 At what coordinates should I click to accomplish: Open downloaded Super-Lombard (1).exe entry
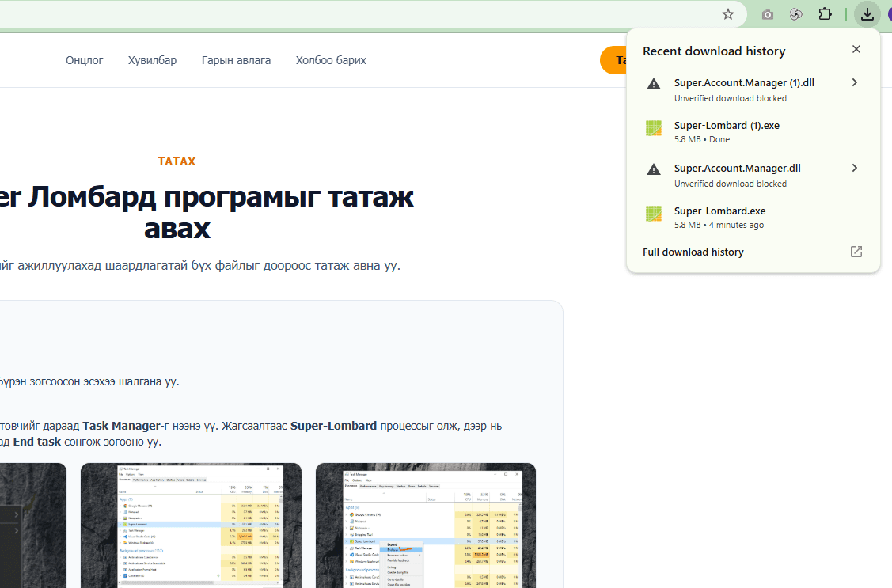(753, 132)
